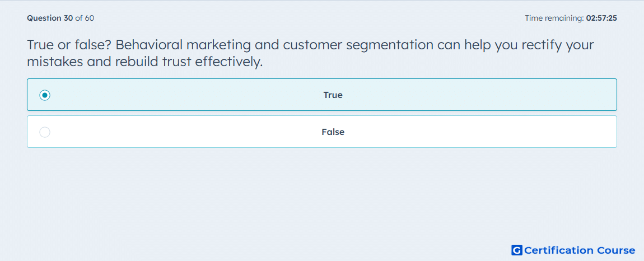644x261 pixels.
Task: Click the right end of the False option box
Action: click(x=609, y=132)
